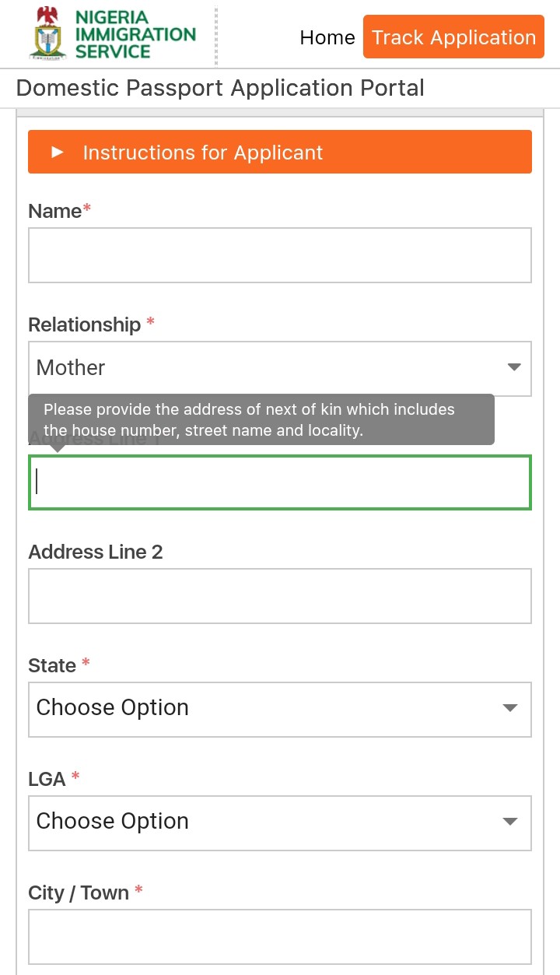The height and width of the screenshot is (975, 560).
Task: Click the triangle icon beside Instructions for Applicant
Action: (57, 153)
